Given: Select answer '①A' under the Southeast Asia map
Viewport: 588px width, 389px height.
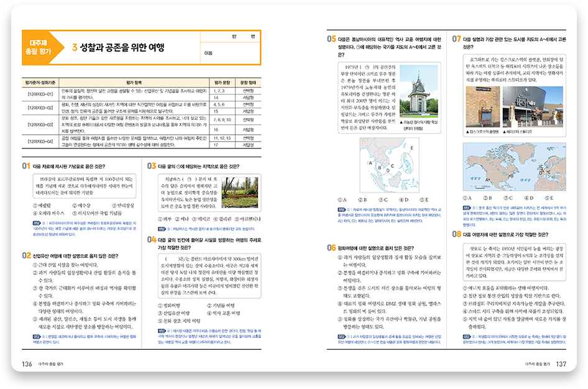Looking at the screenshot, I should (x=342, y=199).
